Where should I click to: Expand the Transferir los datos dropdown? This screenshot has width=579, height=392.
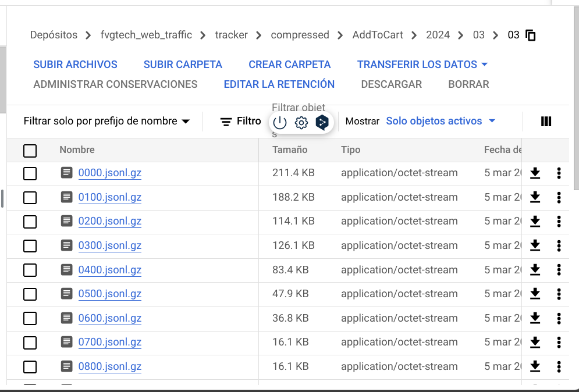click(x=422, y=65)
